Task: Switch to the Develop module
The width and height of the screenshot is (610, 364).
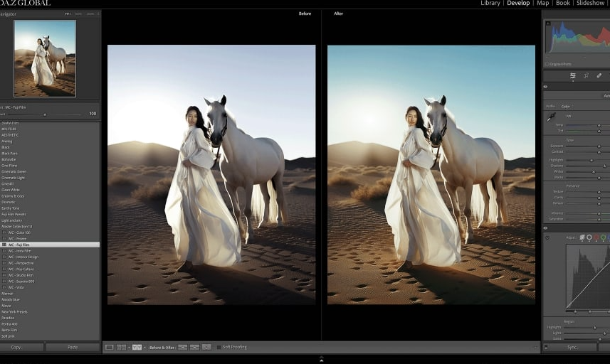Action: (518, 3)
